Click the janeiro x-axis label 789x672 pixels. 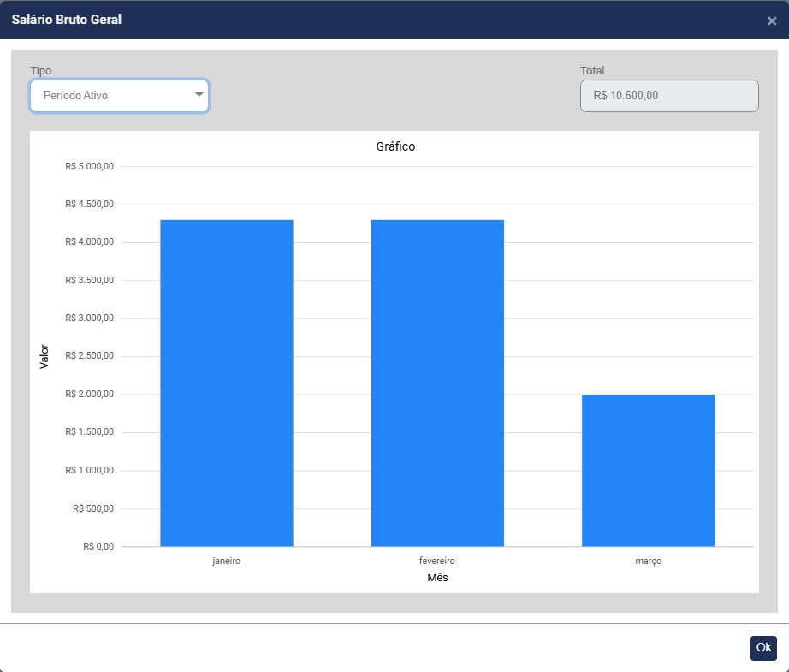[227, 562]
